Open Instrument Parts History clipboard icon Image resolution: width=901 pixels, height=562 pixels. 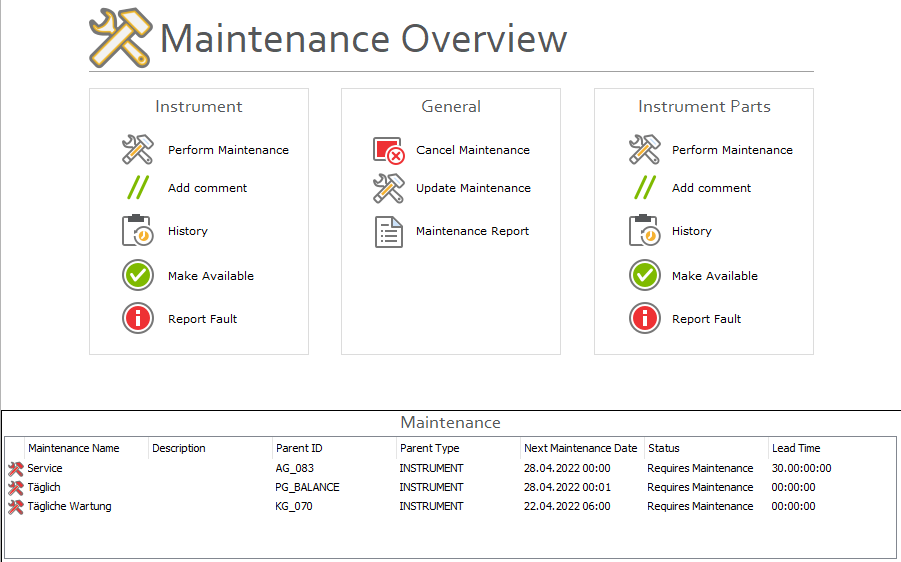(x=645, y=230)
